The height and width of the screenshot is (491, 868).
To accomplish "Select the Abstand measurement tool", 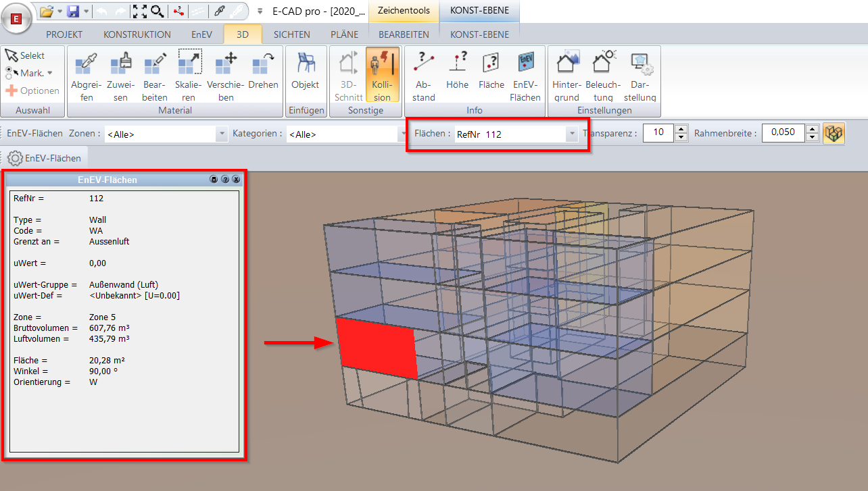I will pyautogui.click(x=423, y=74).
